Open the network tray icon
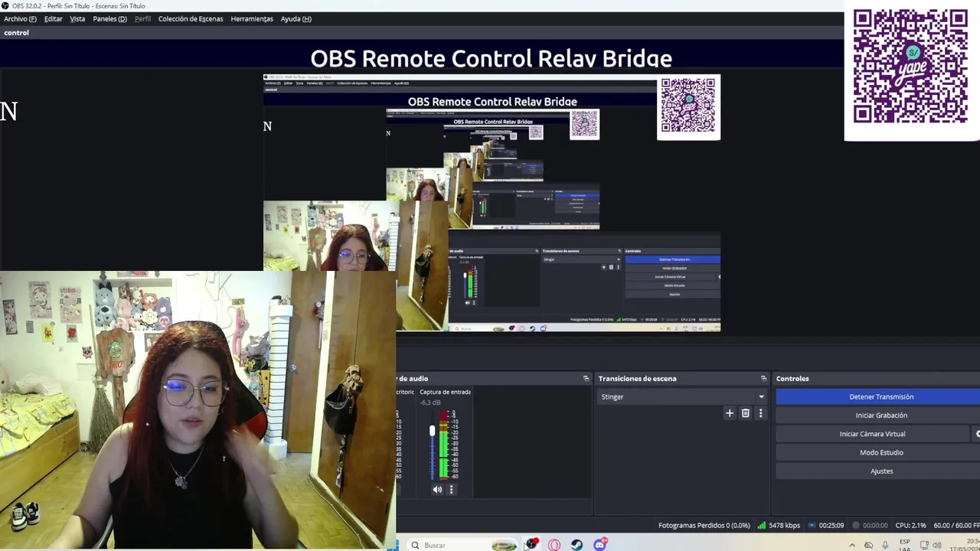The image size is (980, 551). 924,545
